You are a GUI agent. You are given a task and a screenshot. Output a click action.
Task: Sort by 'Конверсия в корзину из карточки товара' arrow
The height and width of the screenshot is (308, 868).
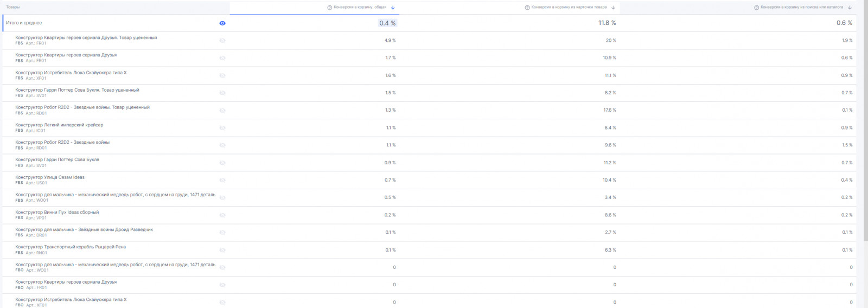pos(613,8)
